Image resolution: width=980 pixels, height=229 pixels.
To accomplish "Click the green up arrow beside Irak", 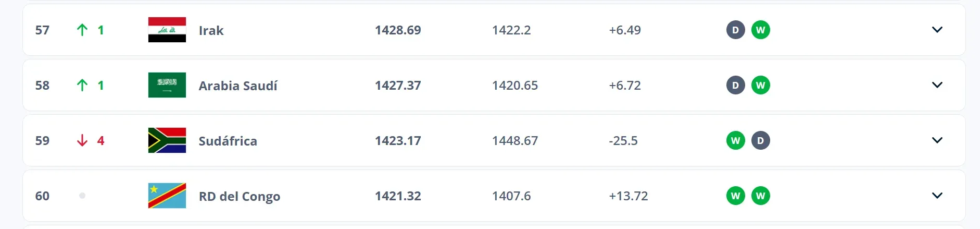I will pos(82,30).
